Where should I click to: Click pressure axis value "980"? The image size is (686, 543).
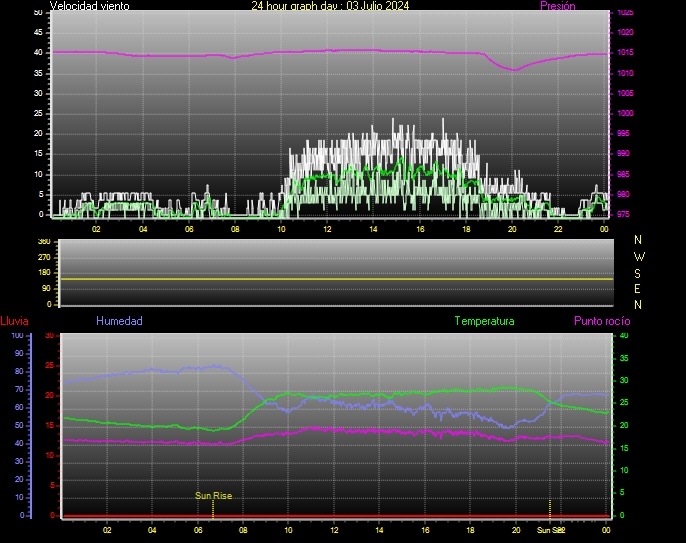[x=623, y=194]
